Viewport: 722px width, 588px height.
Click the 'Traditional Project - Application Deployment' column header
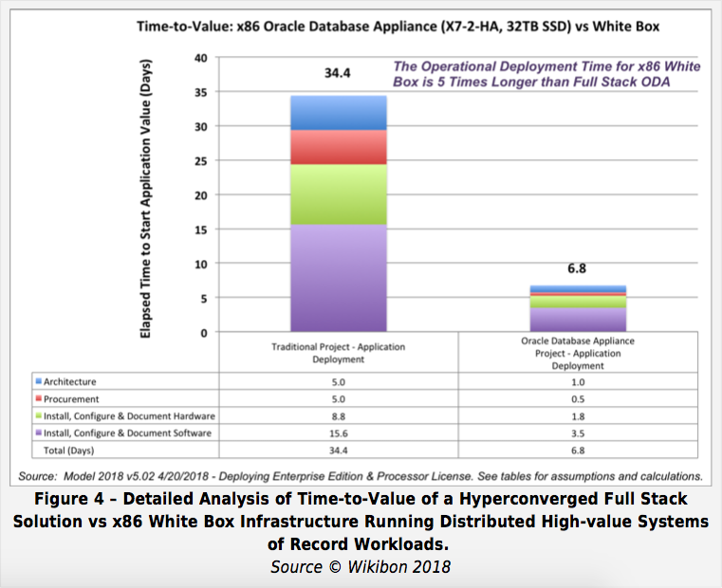tap(339, 353)
